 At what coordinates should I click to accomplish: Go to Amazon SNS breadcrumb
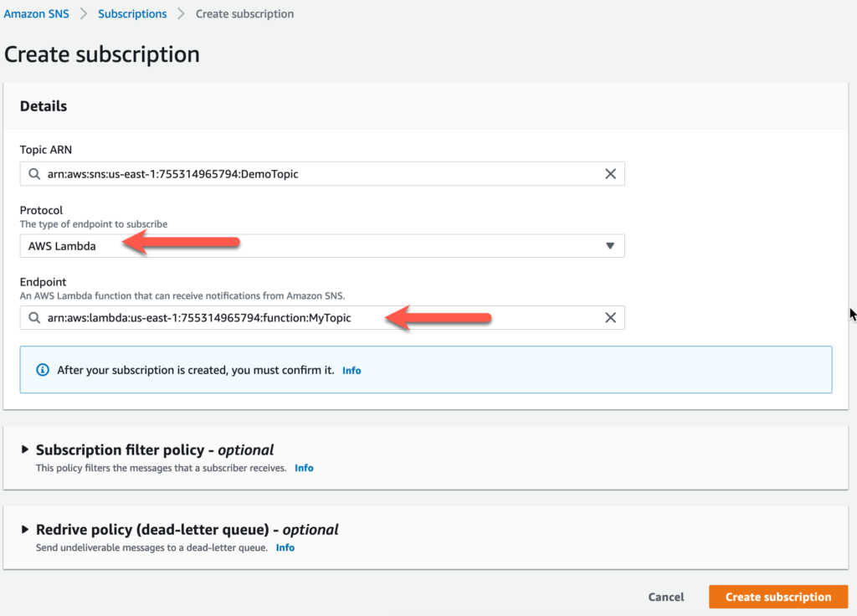coord(37,13)
